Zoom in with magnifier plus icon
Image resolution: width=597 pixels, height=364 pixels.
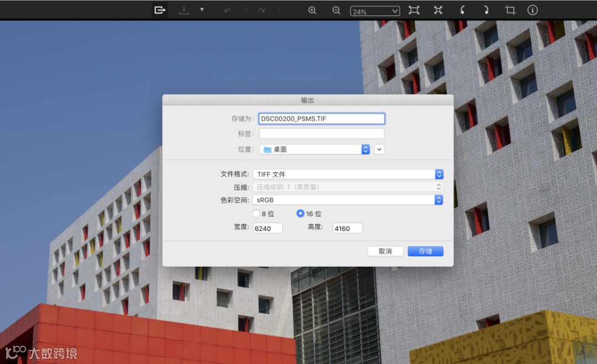(x=312, y=10)
